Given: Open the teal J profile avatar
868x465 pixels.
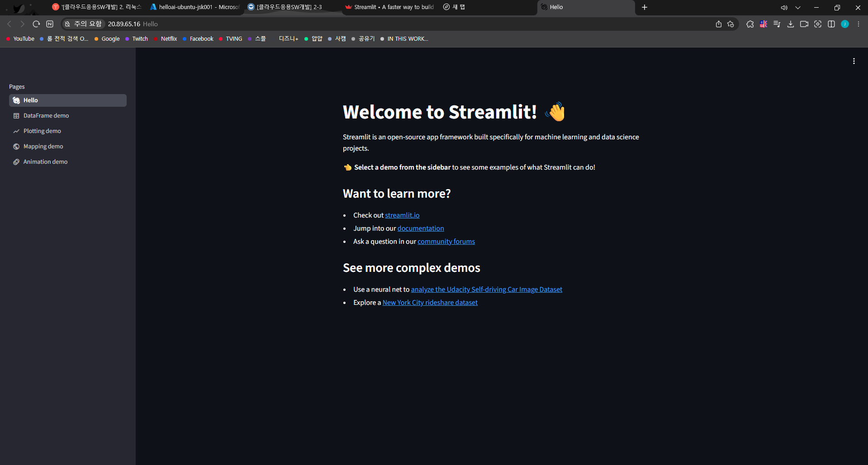Looking at the screenshot, I should (x=845, y=24).
